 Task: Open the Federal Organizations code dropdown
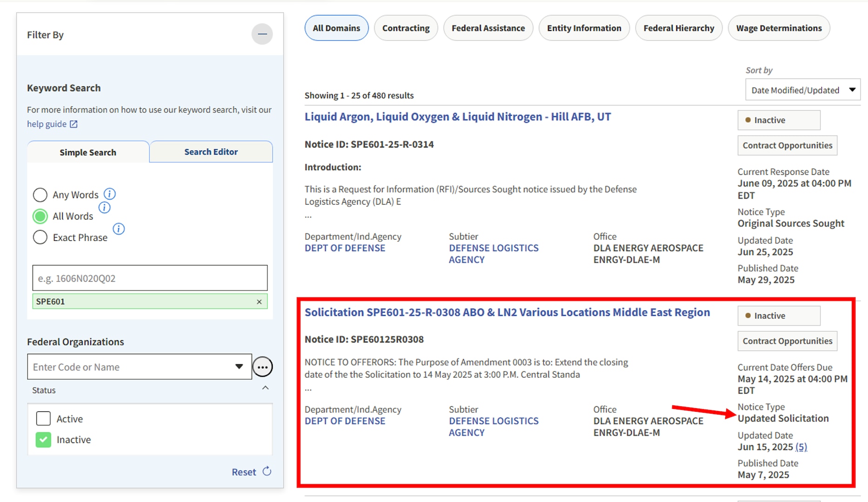pyautogui.click(x=239, y=367)
